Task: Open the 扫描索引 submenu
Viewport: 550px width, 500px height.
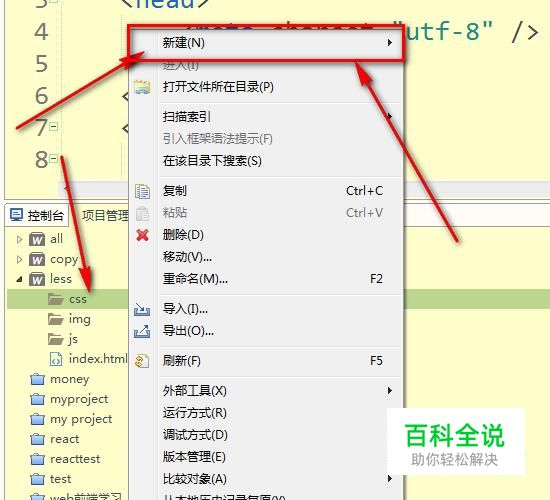Action: 266,116
